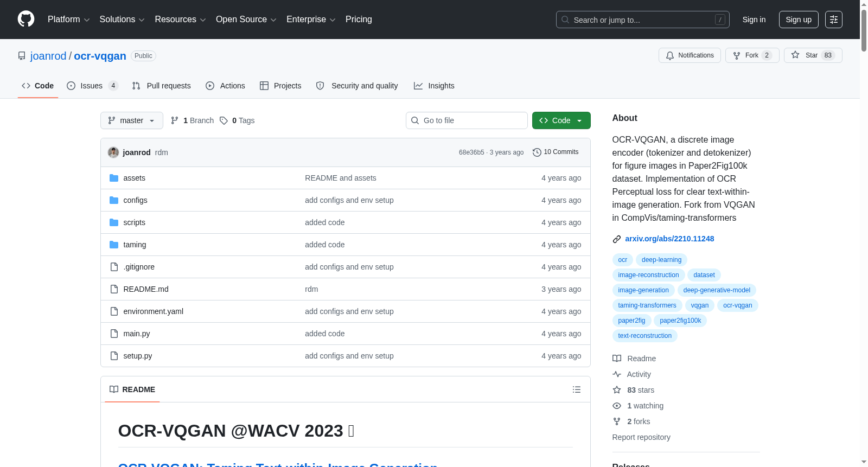The height and width of the screenshot is (467, 868).
Task: Click the tag icon beside 0 Tags
Action: pos(224,120)
